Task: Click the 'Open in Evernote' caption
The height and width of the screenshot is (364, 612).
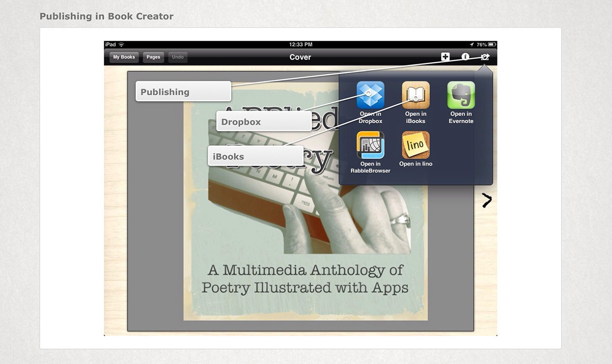Action: click(461, 118)
